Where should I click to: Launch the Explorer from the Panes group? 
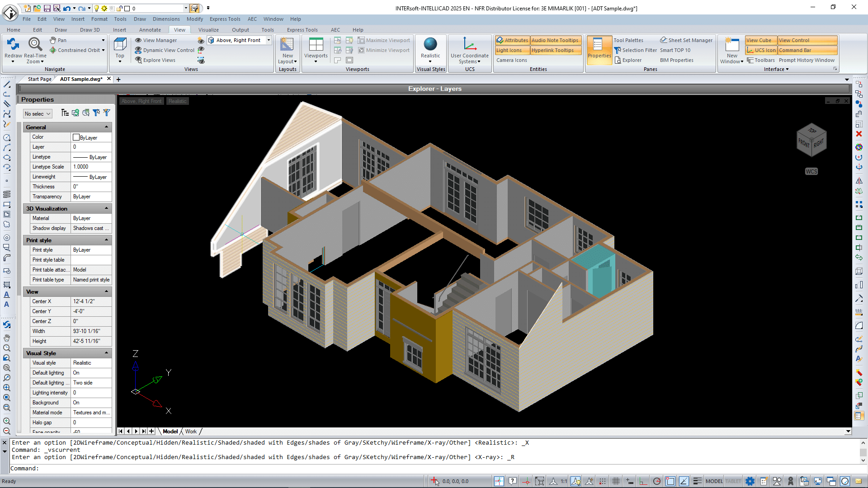[x=632, y=60]
